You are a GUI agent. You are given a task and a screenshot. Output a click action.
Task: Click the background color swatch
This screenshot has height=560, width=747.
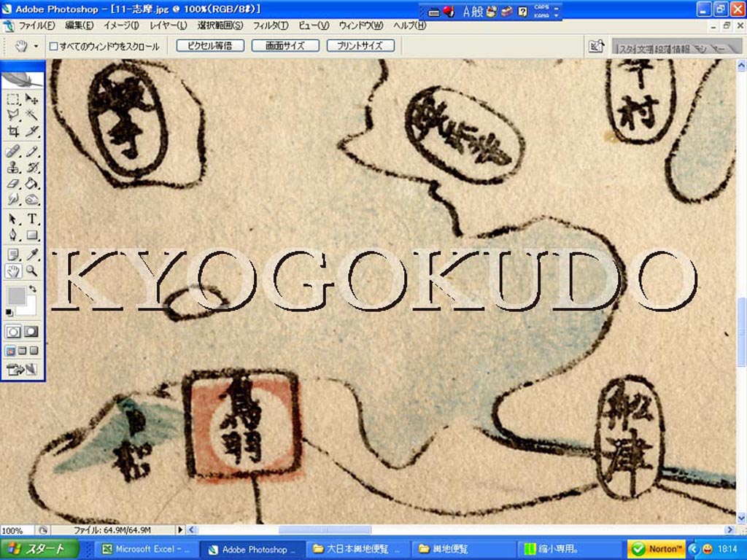(31, 309)
